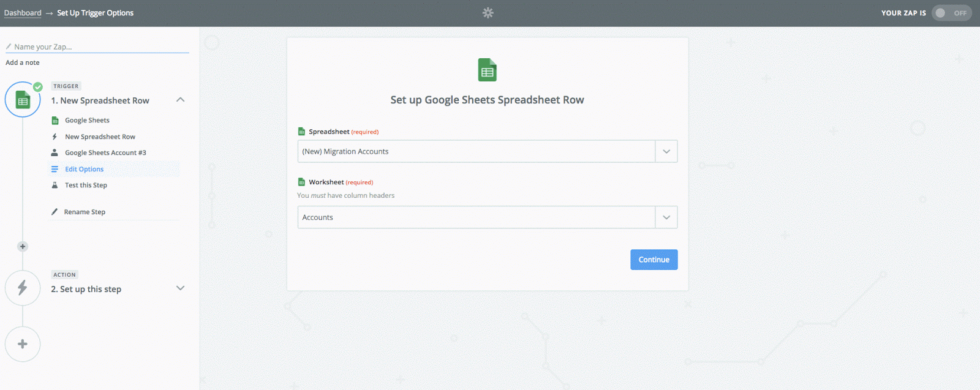
Task: Click the ACTION label badge
Action: coord(64,275)
